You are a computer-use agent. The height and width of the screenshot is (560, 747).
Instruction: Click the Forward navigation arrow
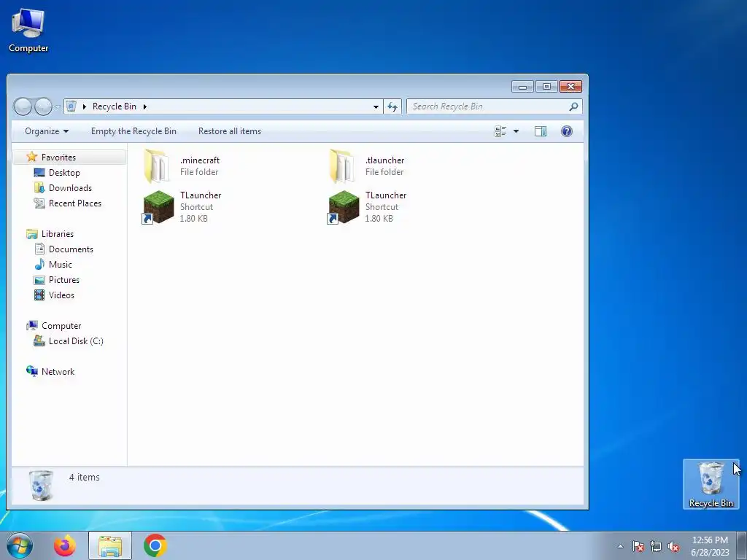pos(43,106)
